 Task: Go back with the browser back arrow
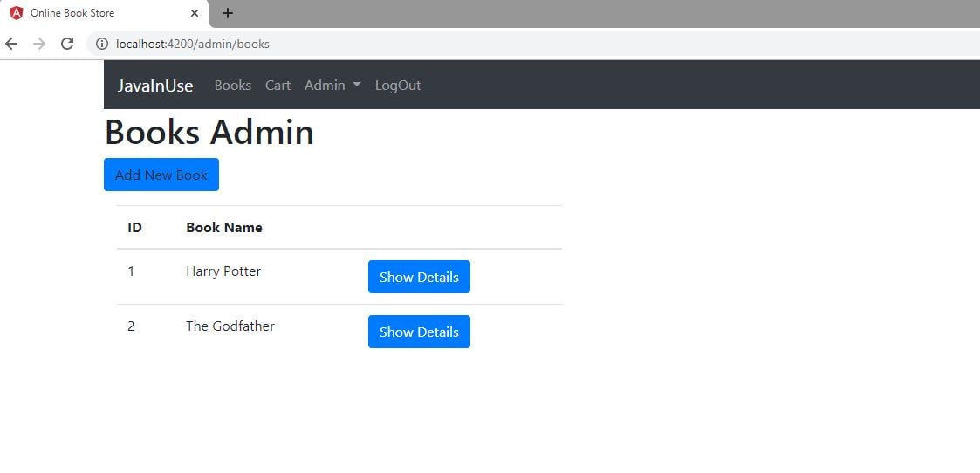pyautogui.click(x=11, y=44)
